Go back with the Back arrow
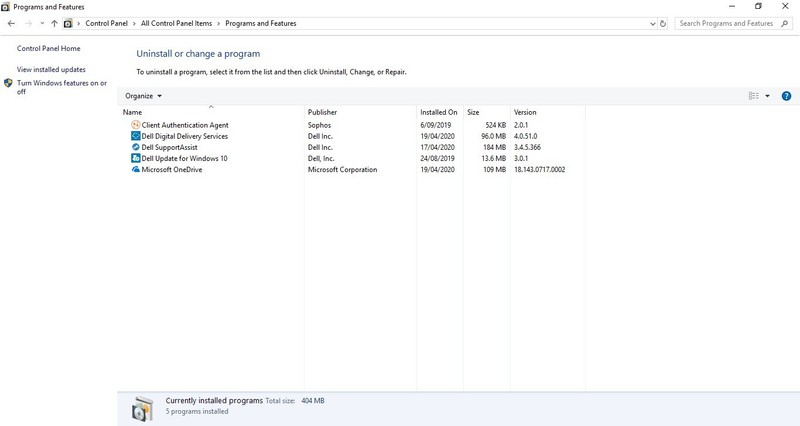The width and height of the screenshot is (800, 426). 11,23
